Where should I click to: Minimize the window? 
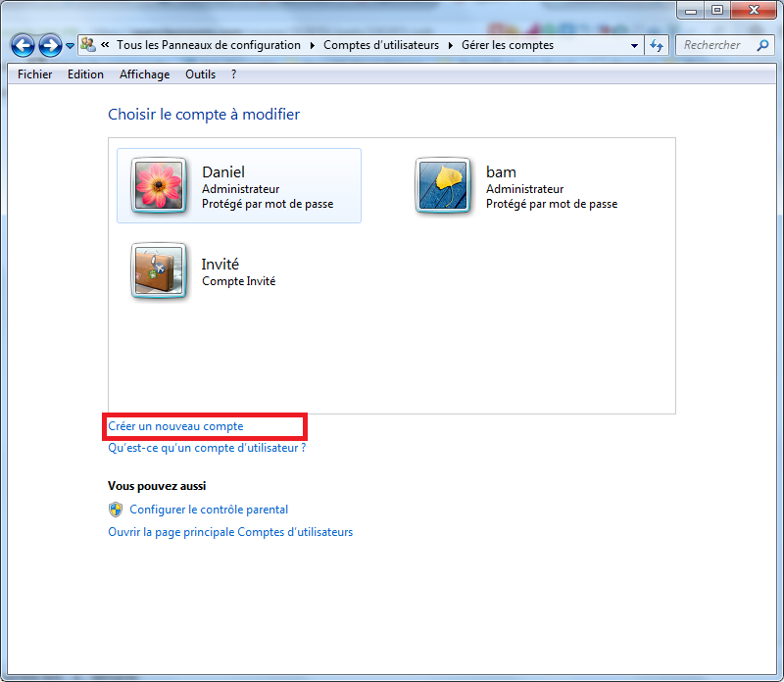click(x=691, y=10)
